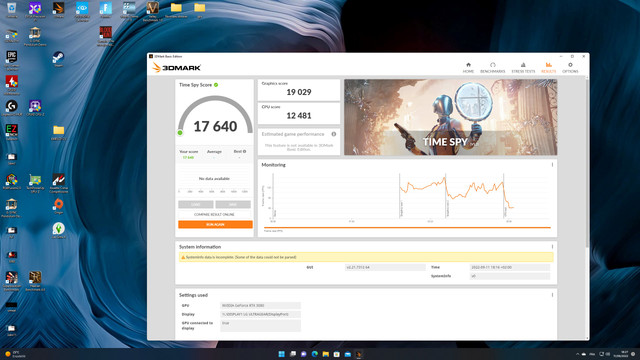Click Compare Result Online
The width and height of the screenshot is (640, 360).
tap(214, 214)
